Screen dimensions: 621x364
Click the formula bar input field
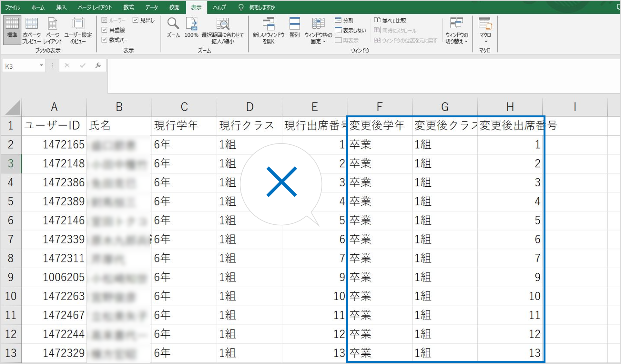tap(355, 76)
